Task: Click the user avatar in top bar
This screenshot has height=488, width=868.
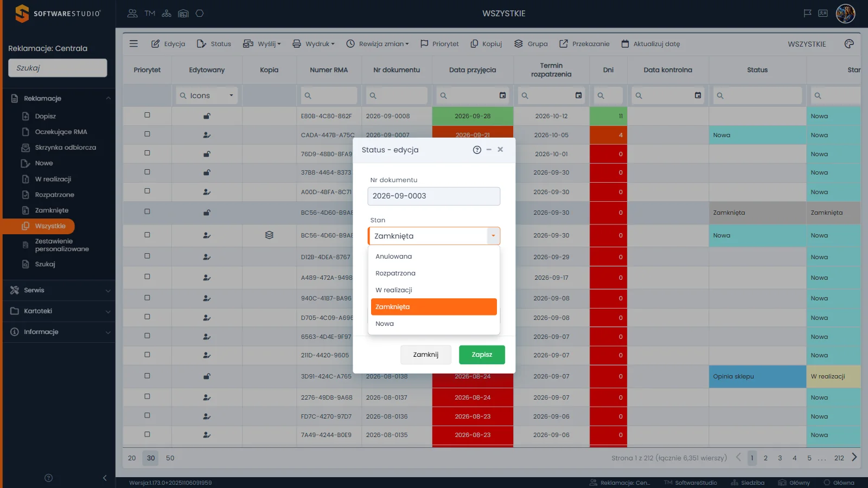Action: pos(845,13)
